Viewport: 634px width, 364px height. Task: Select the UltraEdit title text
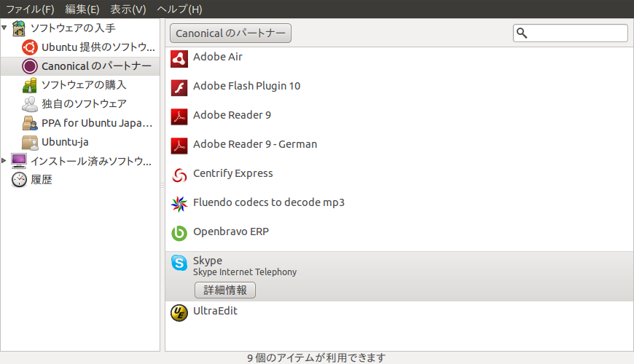pos(215,311)
